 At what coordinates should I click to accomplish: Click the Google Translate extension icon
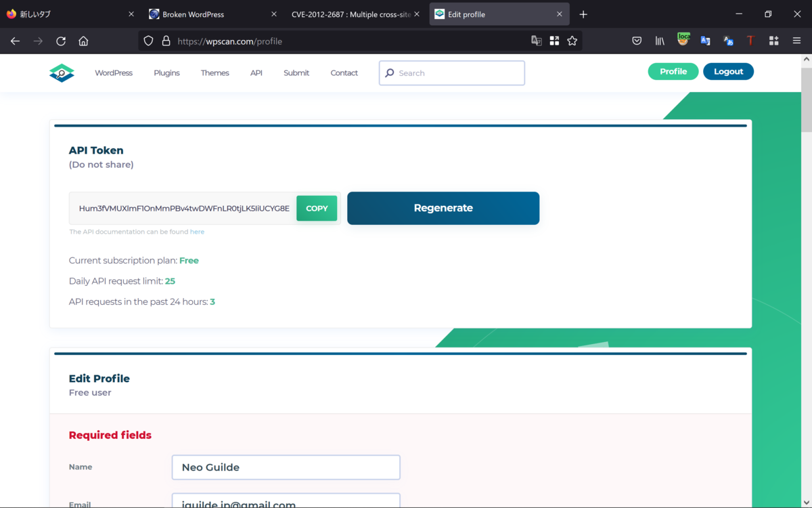tap(706, 41)
